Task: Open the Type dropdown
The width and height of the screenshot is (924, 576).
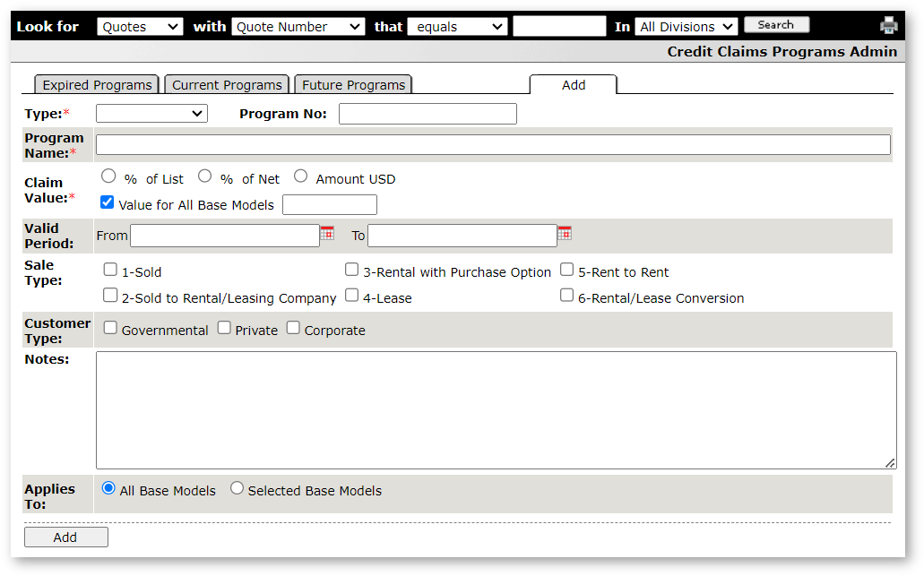Action: tap(151, 114)
